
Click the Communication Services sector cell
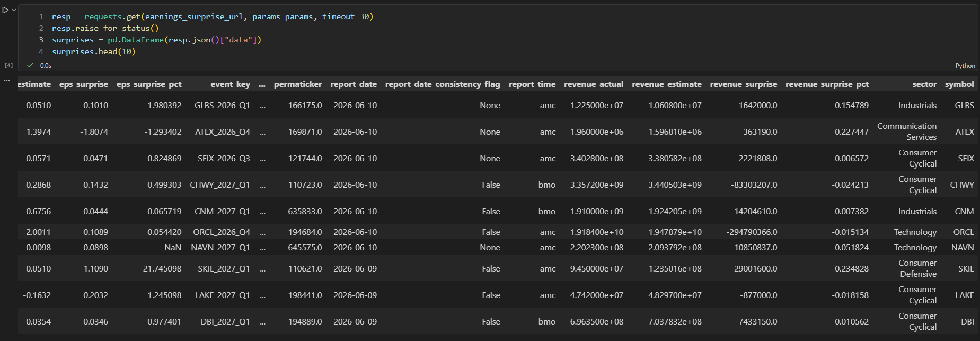pos(907,132)
